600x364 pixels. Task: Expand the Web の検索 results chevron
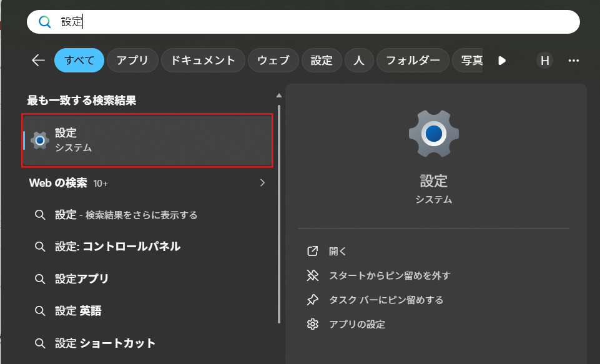point(262,183)
